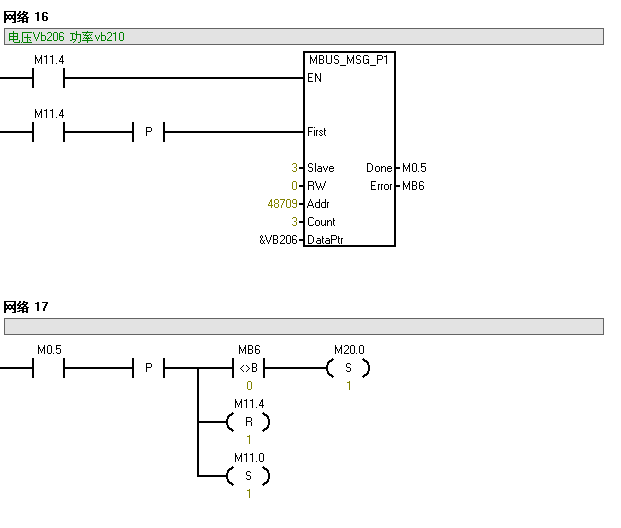This screenshot has height=528, width=621.
Task: Select the RW input value 0
Action: click(x=294, y=186)
